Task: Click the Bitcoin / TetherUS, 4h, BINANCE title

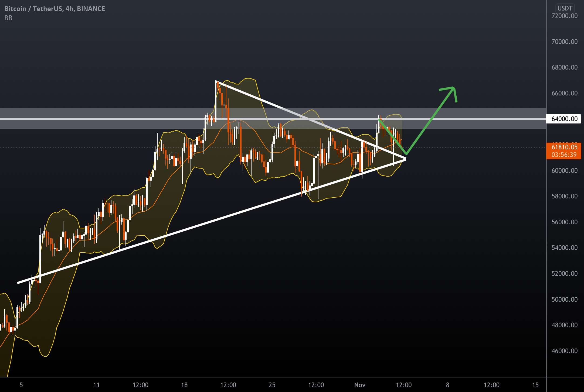Action: [55, 9]
